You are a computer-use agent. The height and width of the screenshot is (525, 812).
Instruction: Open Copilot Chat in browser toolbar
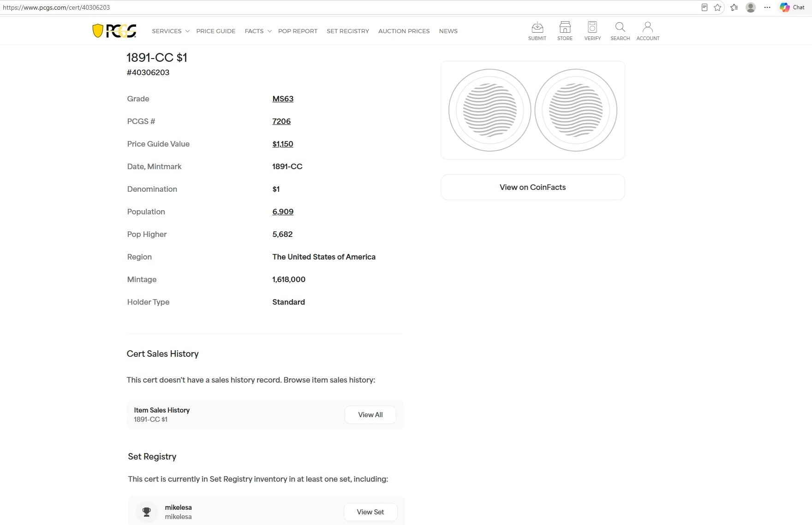(792, 7)
